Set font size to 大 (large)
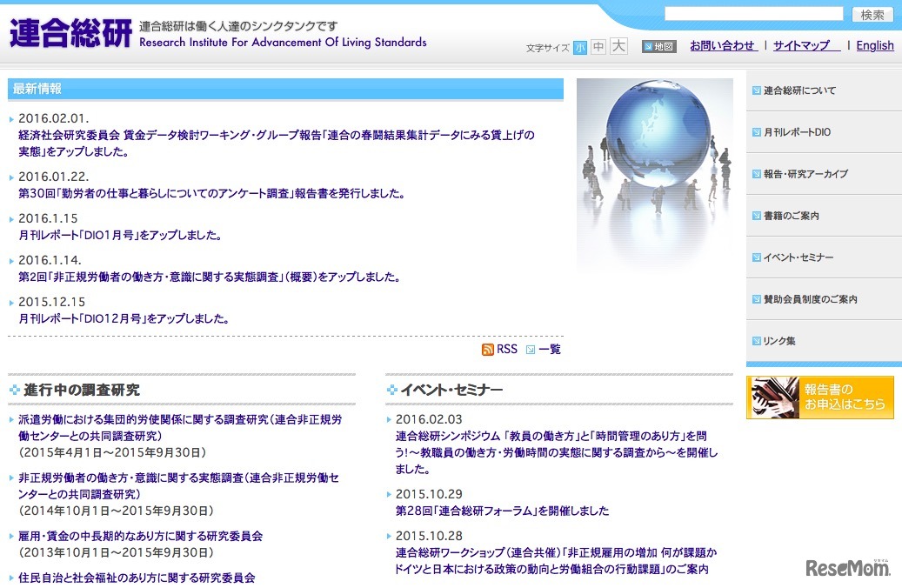The height and width of the screenshot is (588, 902). (x=618, y=46)
